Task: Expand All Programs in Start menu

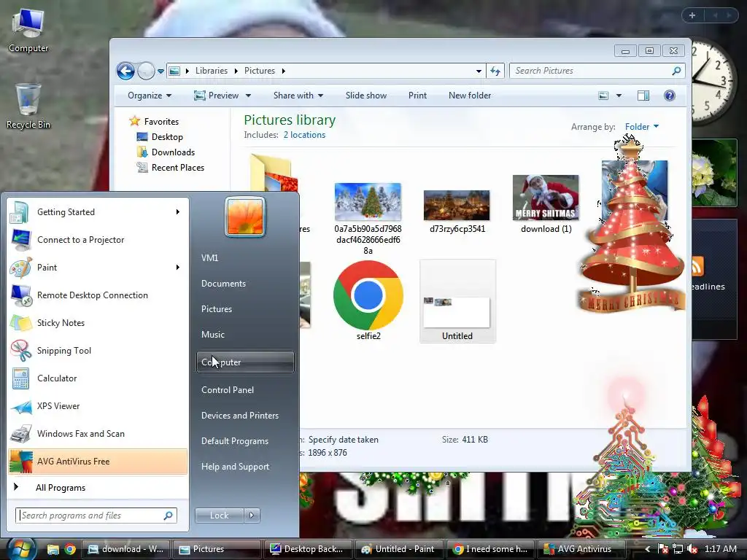Action: point(97,488)
